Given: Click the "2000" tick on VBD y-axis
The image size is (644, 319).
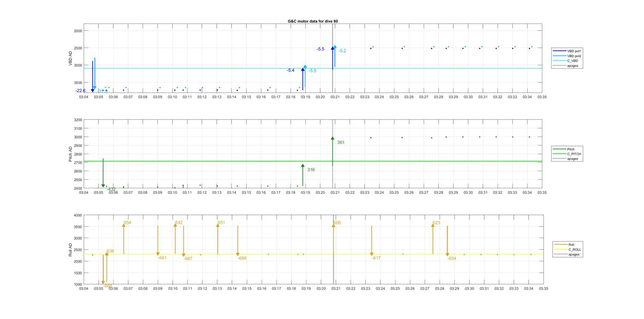Looking at the screenshot, I should coord(78,31).
